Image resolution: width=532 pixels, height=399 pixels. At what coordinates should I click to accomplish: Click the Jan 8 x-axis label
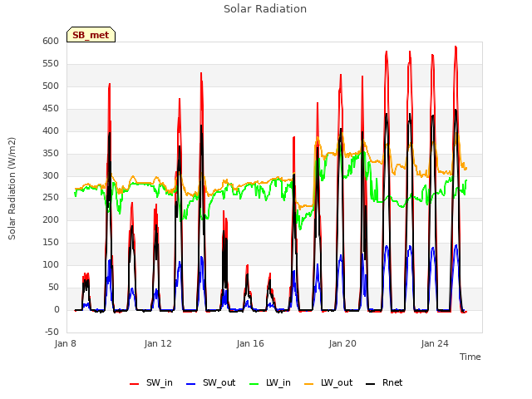[65, 343]
